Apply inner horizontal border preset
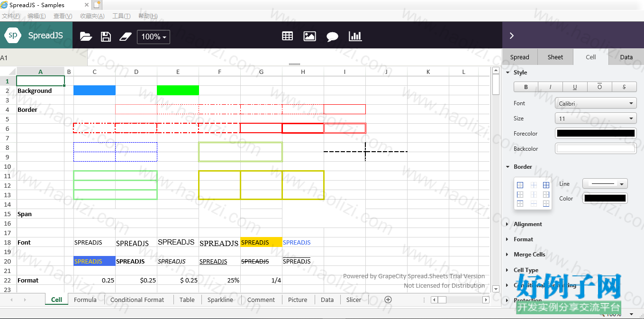 tap(534, 203)
